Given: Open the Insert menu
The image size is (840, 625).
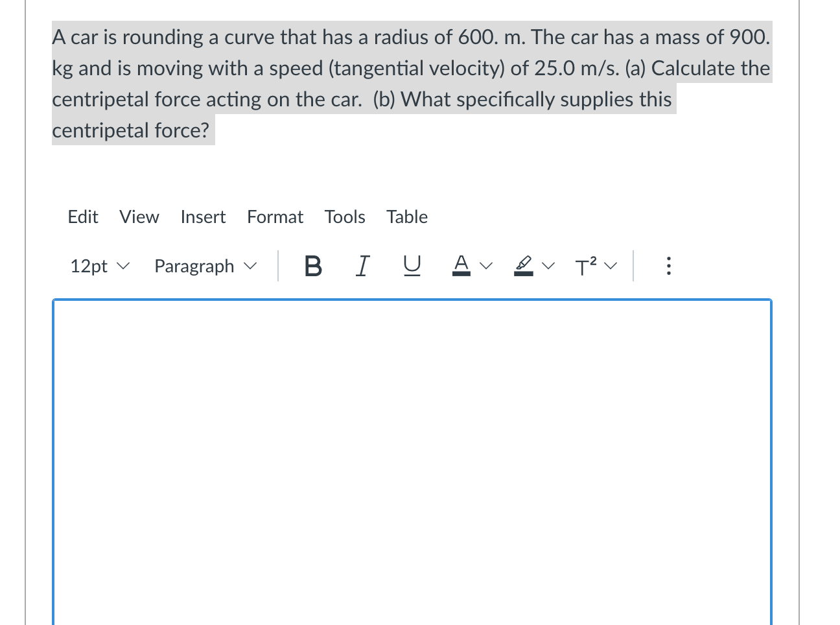Looking at the screenshot, I should tap(203, 217).
